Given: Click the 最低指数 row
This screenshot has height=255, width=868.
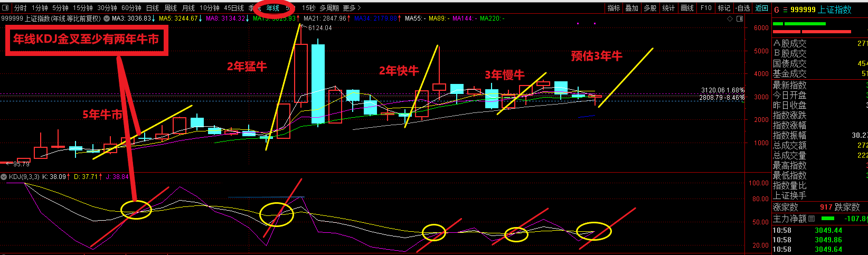Looking at the screenshot, I should 820,175.
